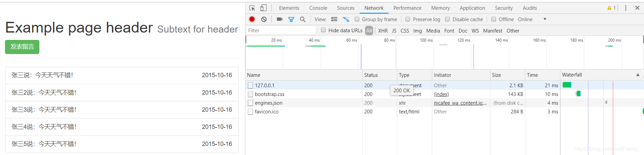The image size is (644, 155).
Task: Activate the inspect element picker icon
Action: coord(252,8)
